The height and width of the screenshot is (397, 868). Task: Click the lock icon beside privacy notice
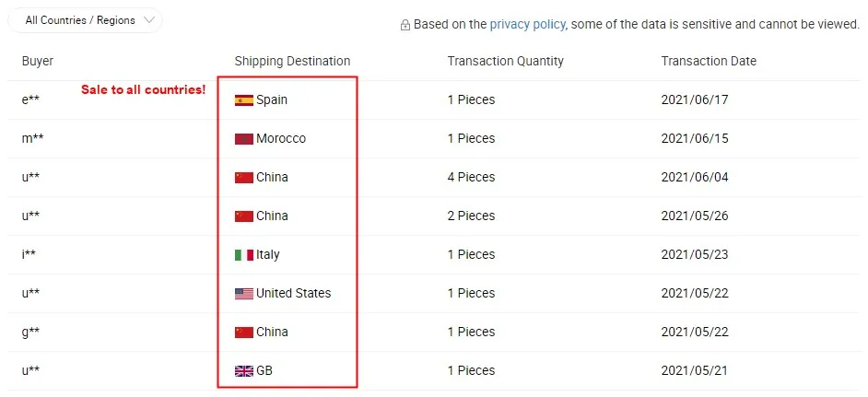point(405,25)
